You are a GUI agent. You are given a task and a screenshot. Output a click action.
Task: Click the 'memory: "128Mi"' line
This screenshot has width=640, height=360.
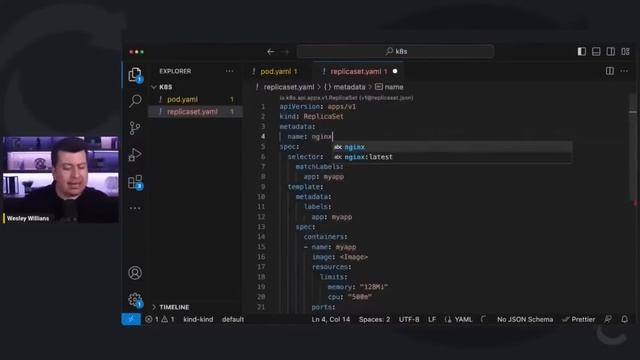pos(358,287)
